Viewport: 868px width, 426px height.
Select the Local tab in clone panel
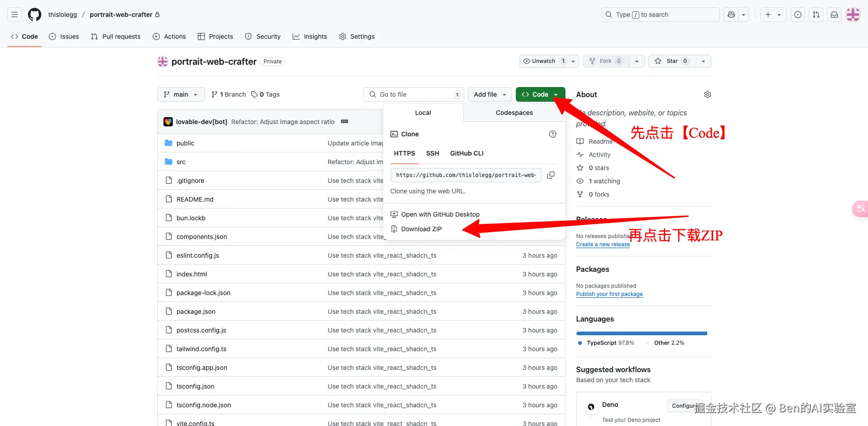pyautogui.click(x=423, y=113)
